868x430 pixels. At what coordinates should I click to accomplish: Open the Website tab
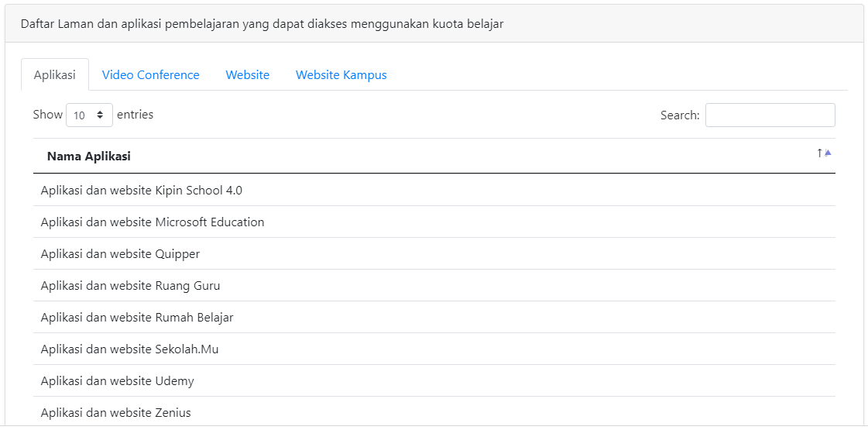(x=248, y=75)
